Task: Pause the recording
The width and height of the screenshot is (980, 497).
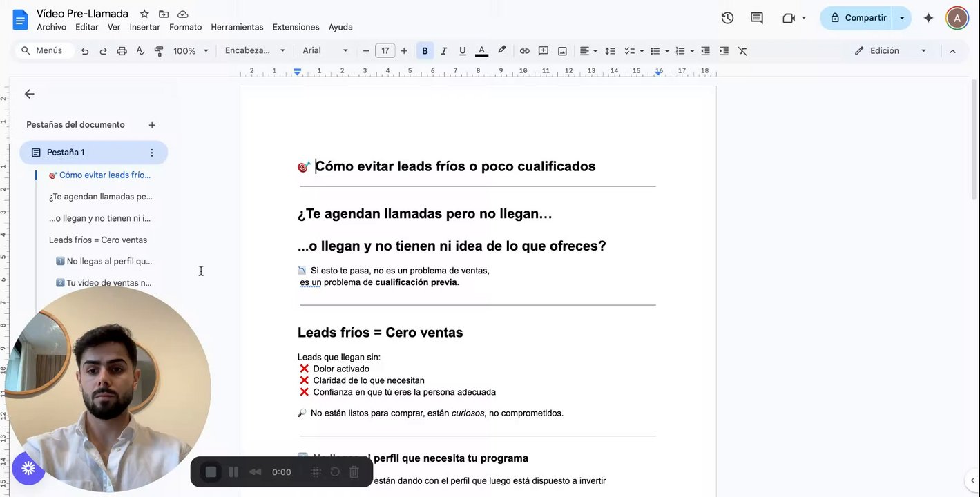Action: (233, 472)
